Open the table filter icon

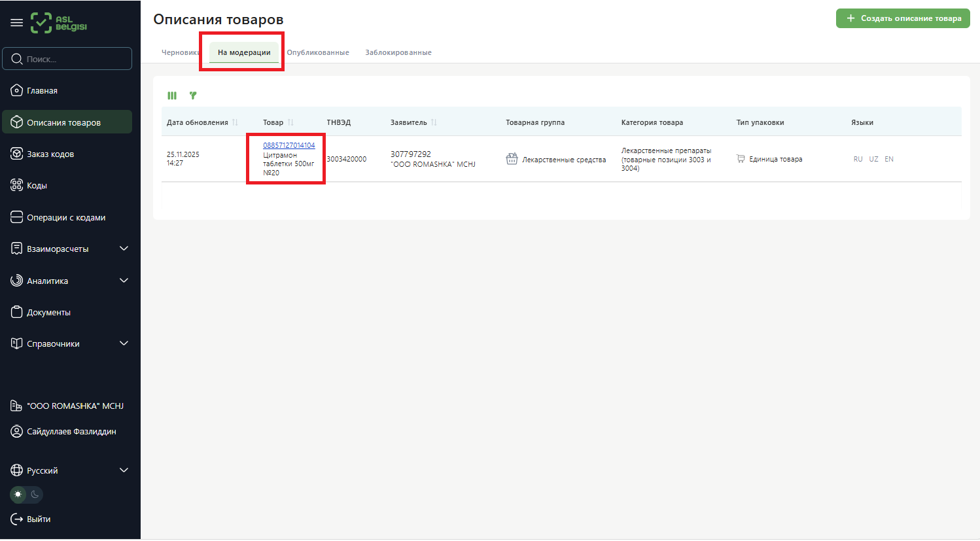click(x=193, y=96)
